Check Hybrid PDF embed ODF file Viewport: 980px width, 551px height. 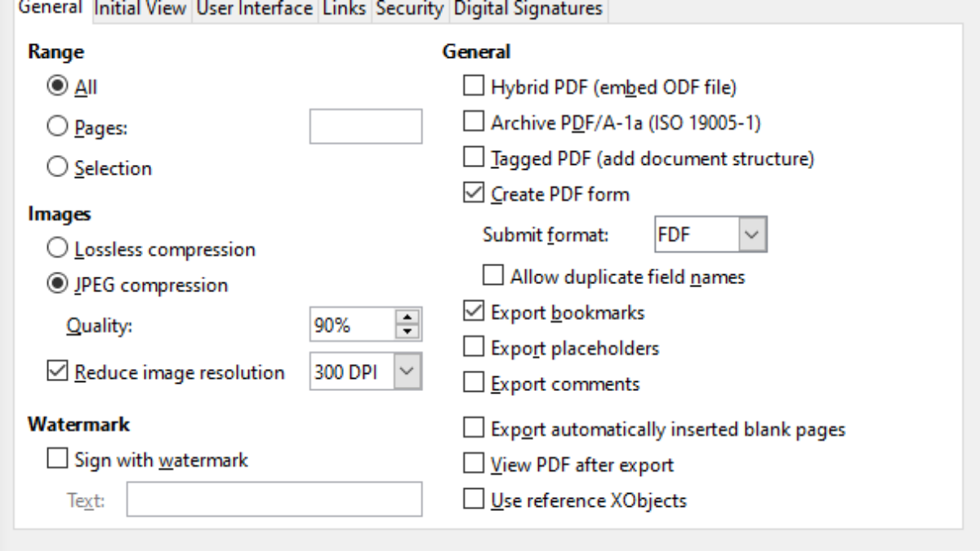pos(474,86)
